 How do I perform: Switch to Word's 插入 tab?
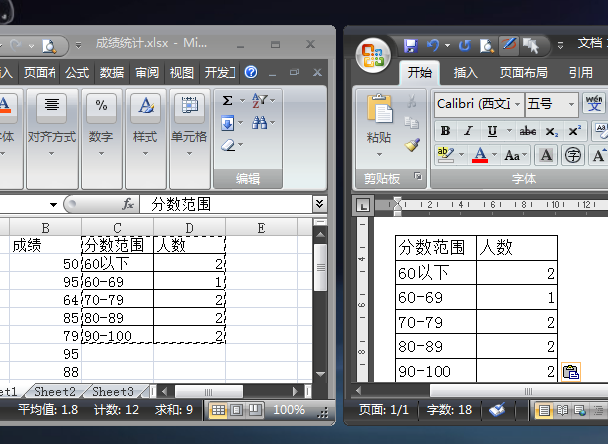point(465,73)
